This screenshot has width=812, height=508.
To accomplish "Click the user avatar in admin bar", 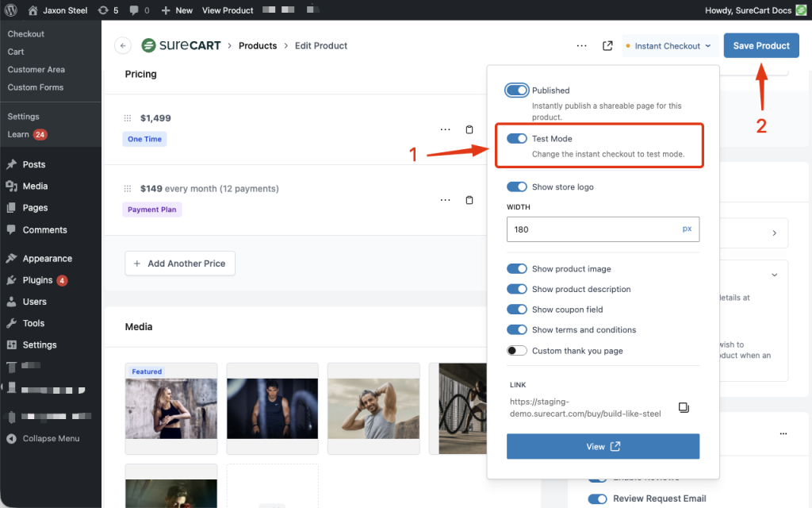I will point(801,10).
